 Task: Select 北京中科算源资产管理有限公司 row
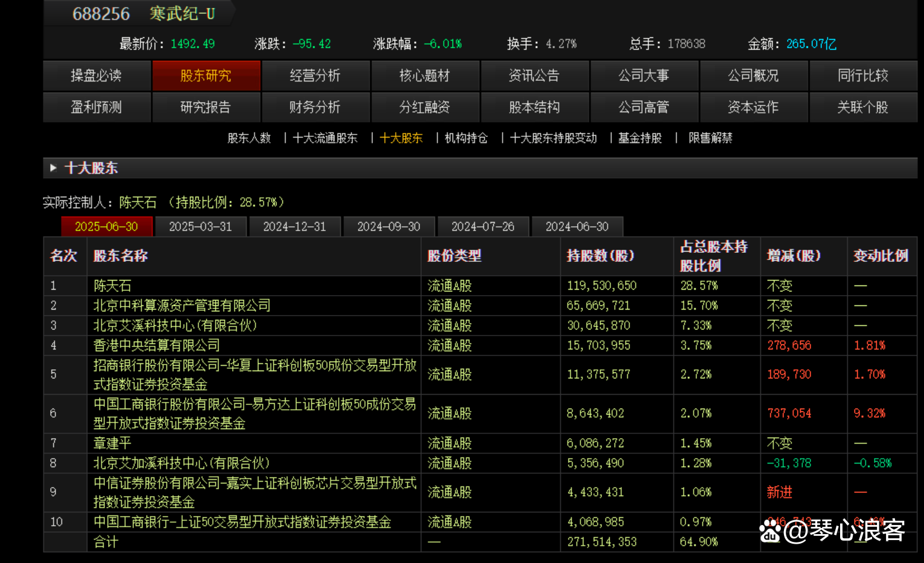click(480, 306)
